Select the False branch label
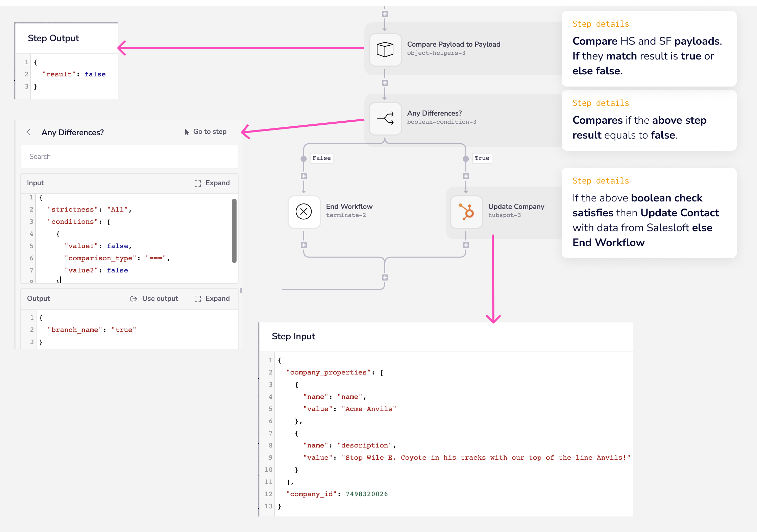Image resolution: width=757 pixels, height=532 pixels. 321,158
